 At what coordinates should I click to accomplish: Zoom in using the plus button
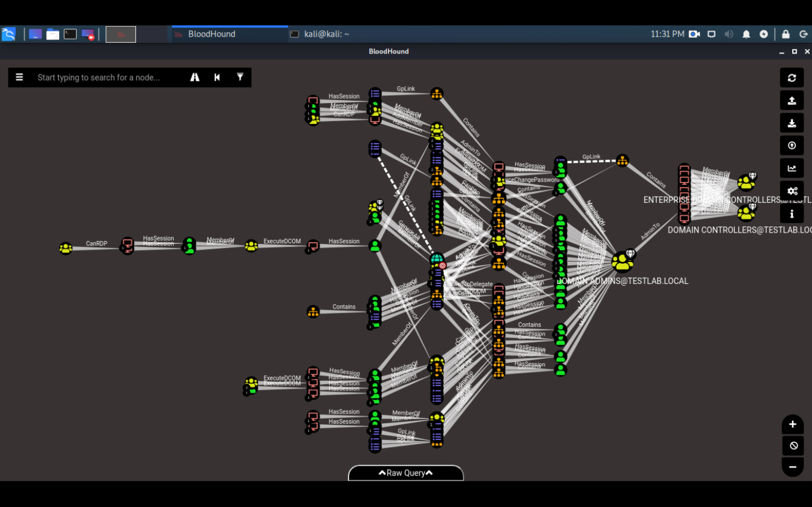click(x=792, y=424)
